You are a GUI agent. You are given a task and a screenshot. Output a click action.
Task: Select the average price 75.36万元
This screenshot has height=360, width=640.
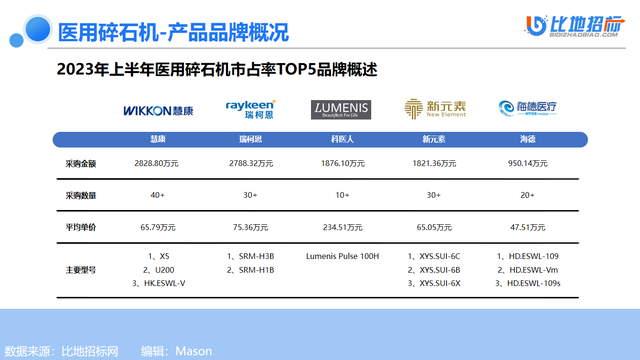[251, 227]
